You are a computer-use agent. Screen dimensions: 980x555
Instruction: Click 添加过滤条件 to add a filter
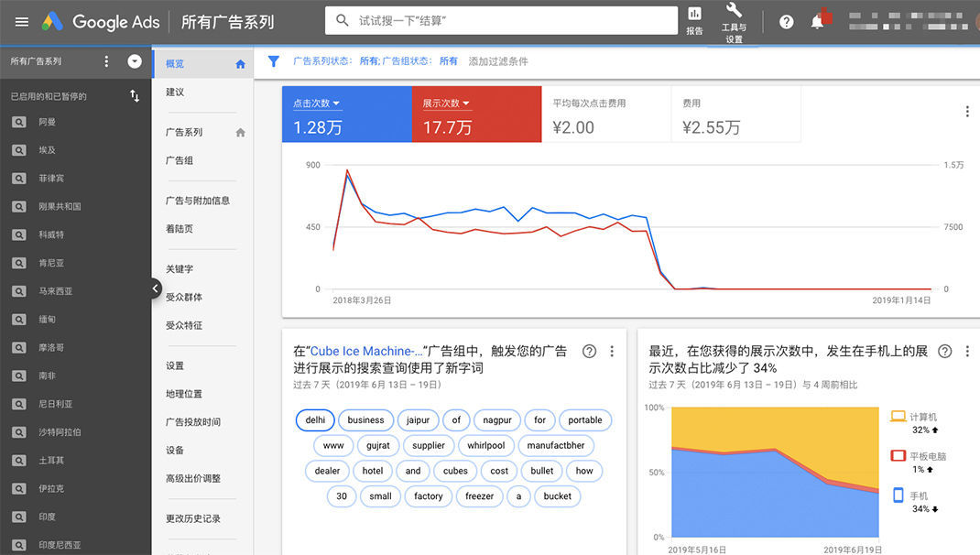(498, 61)
